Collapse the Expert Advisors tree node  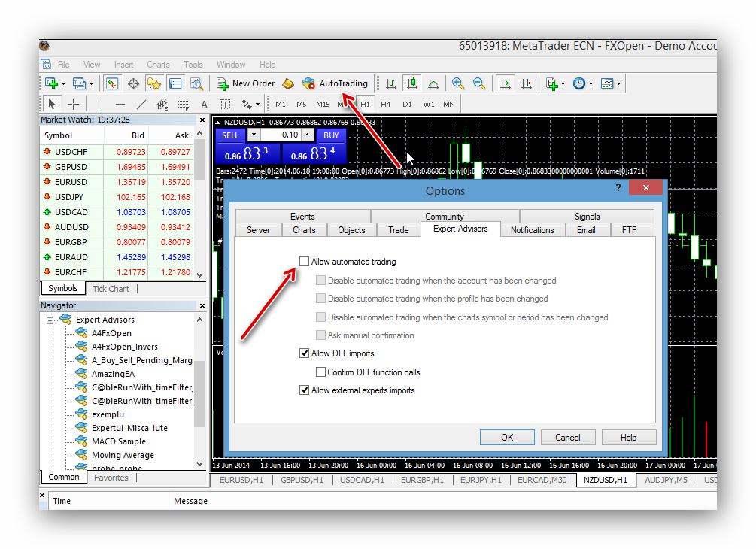pyautogui.click(x=50, y=320)
